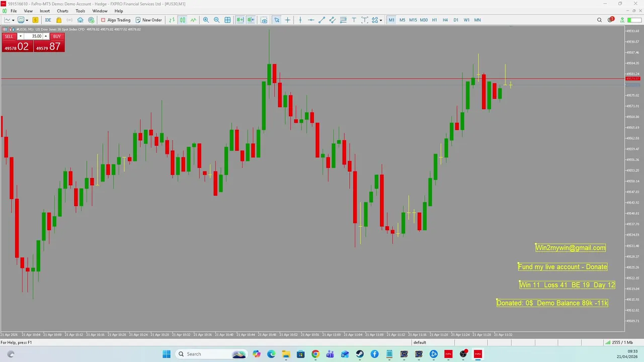Image resolution: width=644 pixels, height=362 pixels.
Task: Open Google Chrome from the taskbar
Action: coord(315,354)
